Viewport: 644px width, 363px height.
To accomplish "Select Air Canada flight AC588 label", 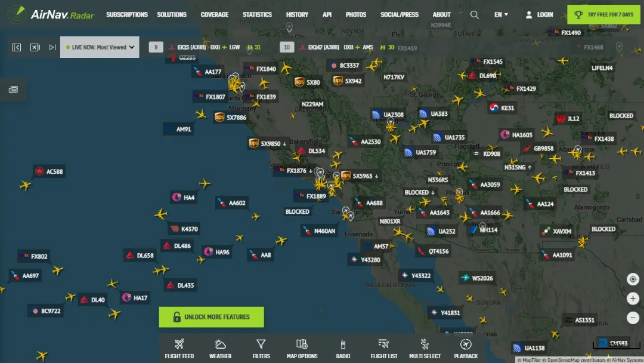I will (49, 171).
